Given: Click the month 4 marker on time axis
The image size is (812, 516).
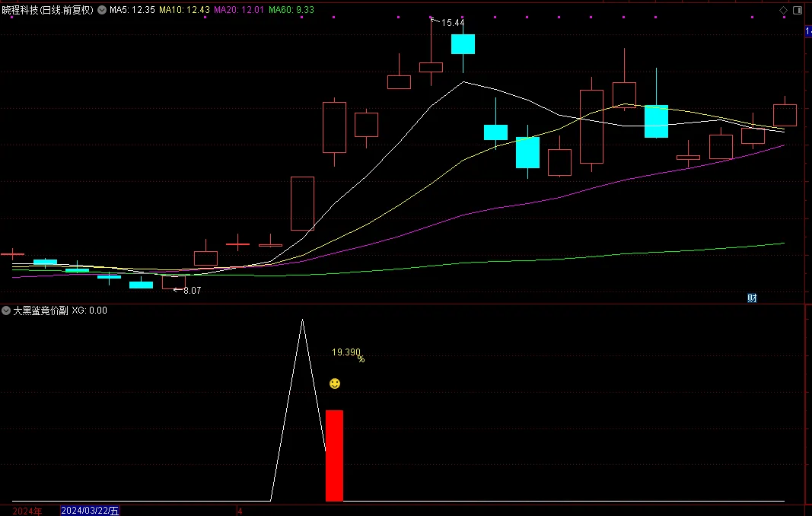Looking at the screenshot, I should tap(240, 511).
